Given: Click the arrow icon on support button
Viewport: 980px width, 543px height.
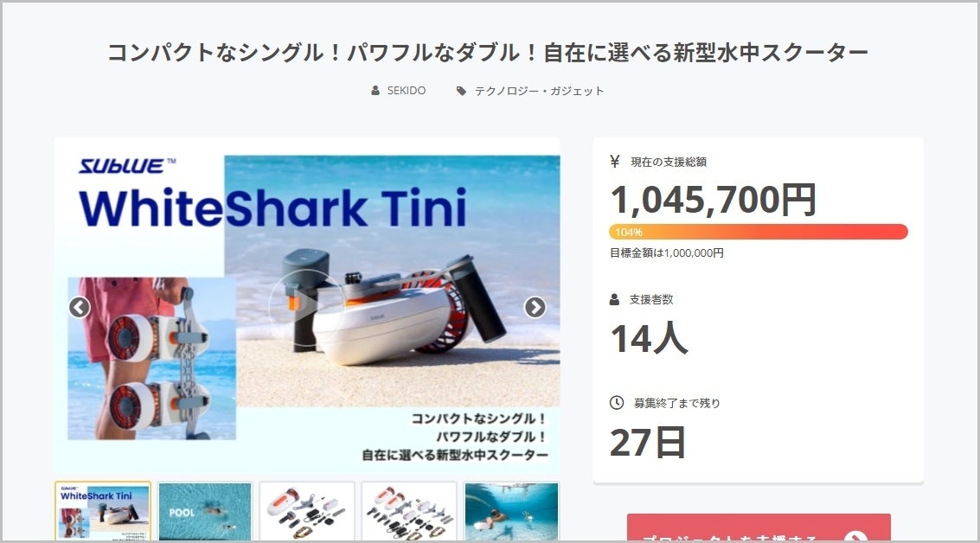Looking at the screenshot, I should coord(855,537).
